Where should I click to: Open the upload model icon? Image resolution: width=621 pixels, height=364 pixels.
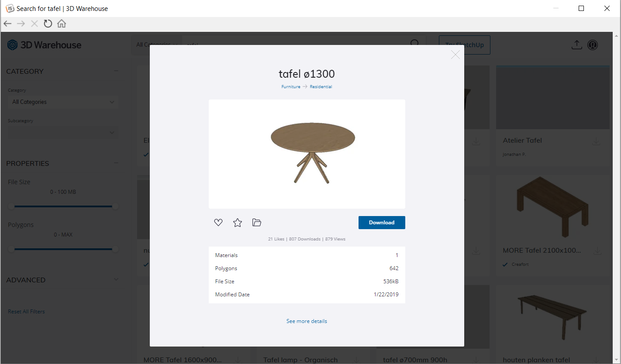577,45
